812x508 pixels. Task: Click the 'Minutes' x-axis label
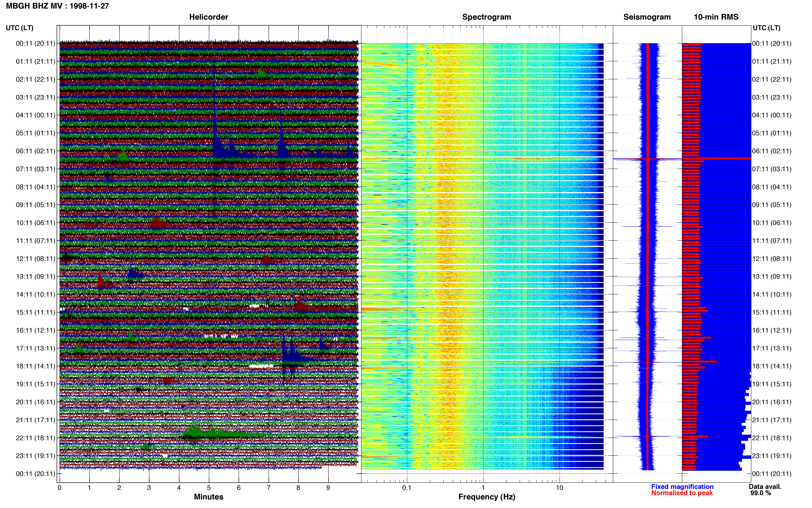209,497
